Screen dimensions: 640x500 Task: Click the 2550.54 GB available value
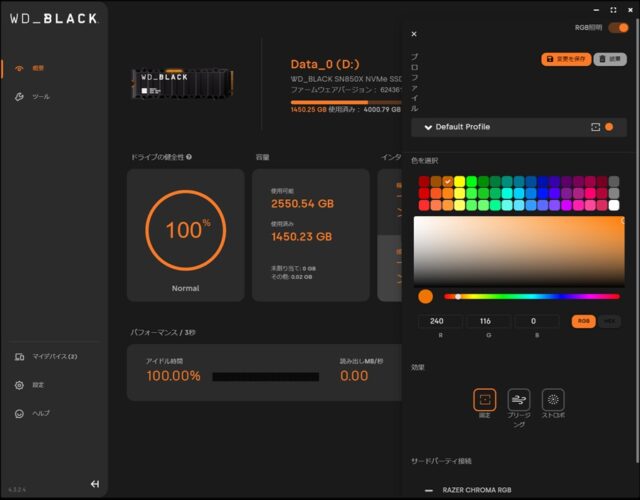click(x=302, y=204)
